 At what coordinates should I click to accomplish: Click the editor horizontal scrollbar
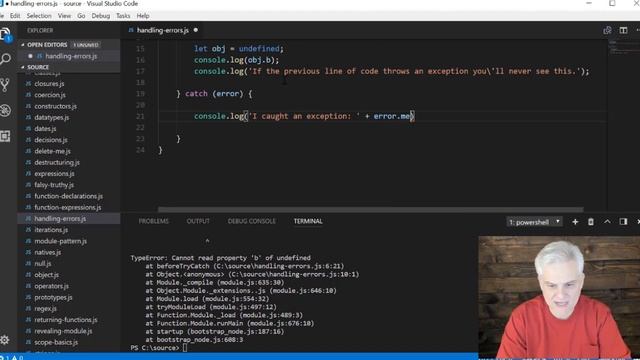371,209
